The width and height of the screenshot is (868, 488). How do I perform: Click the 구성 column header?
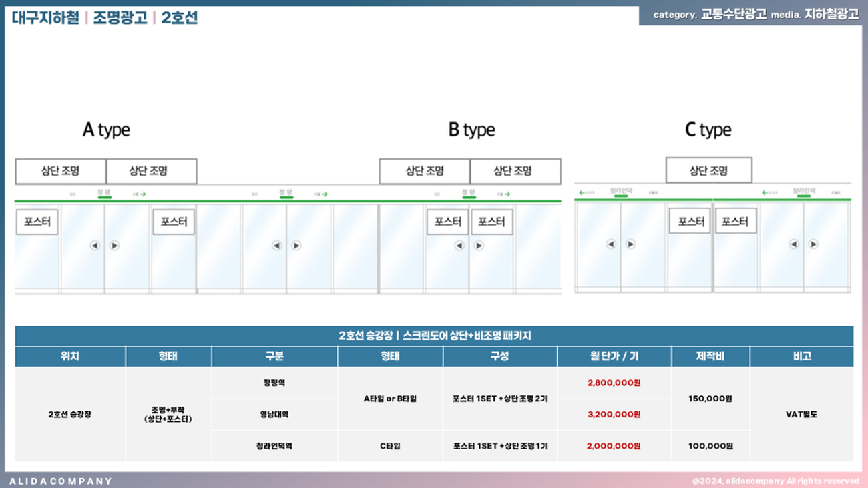(499, 356)
